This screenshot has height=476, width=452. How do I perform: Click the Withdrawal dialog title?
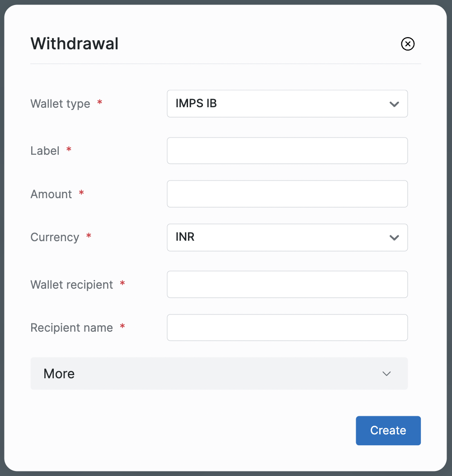[74, 44]
